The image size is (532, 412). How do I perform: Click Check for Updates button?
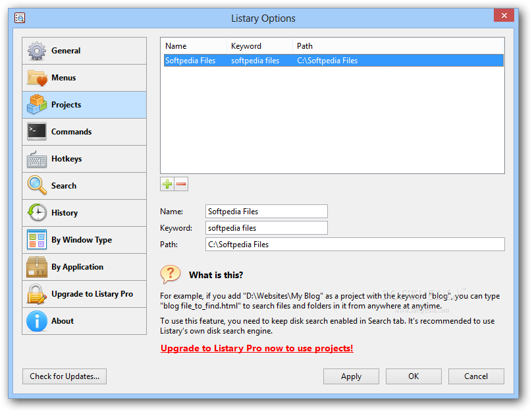[65, 376]
